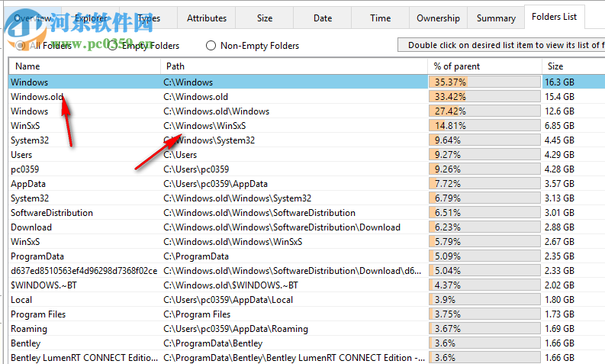605x364 pixels.
Task: Click the 4.29 GB size value
Action: (x=559, y=155)
